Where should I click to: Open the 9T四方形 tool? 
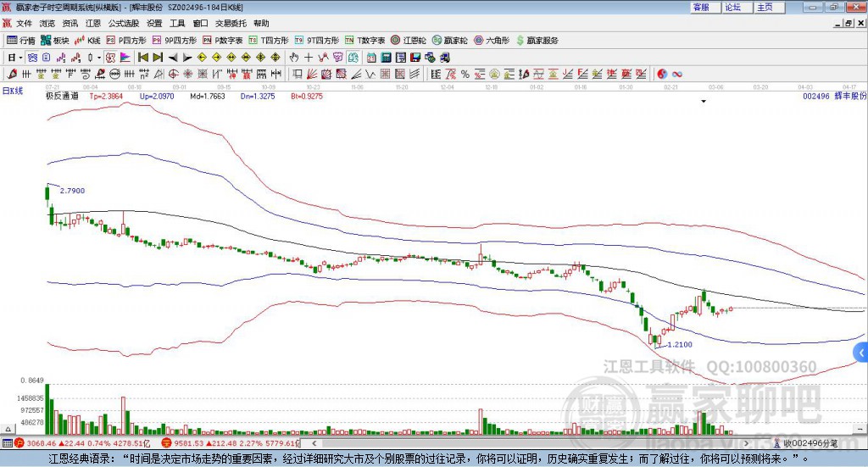(x=317, y=41)
